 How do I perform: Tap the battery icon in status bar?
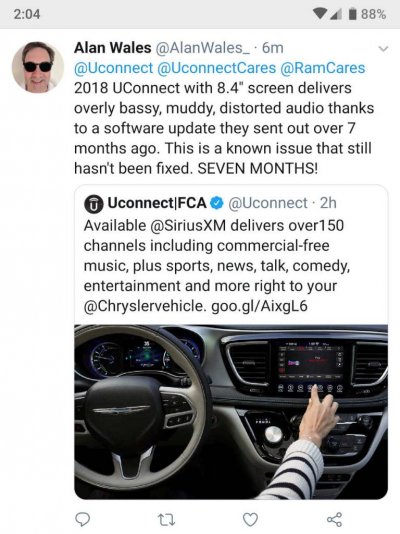pyautogui.click(x=353, y=14)
